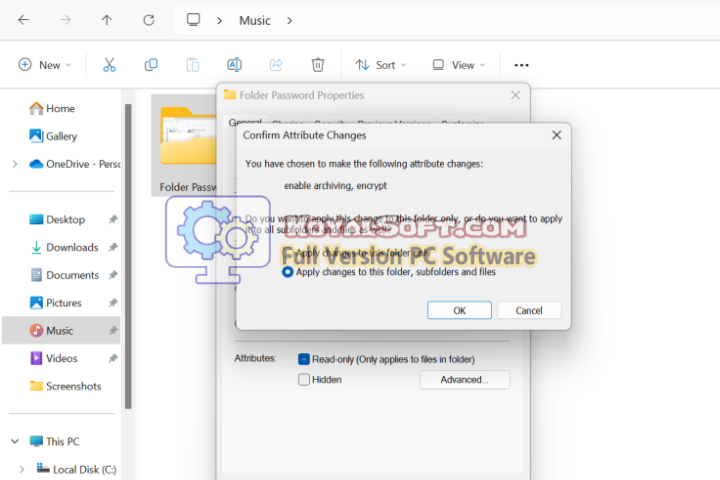The width and height of the screenshot is (720, 480).
Task: Select Music in the sidebar
Action: pyautogui.click(x=60, y=331)
